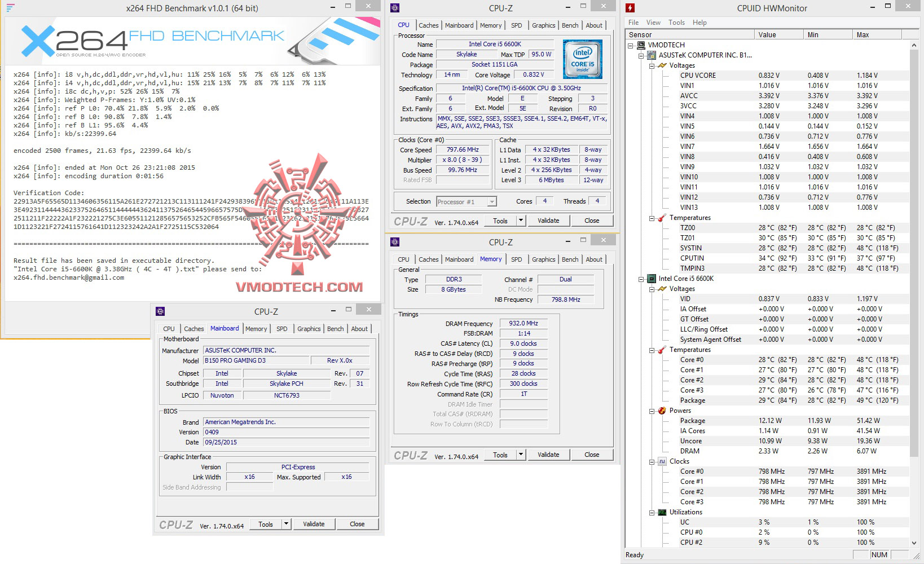Open the View menu in HWMonitor
The image size is (924, 564).
click(x=653, y=23)
